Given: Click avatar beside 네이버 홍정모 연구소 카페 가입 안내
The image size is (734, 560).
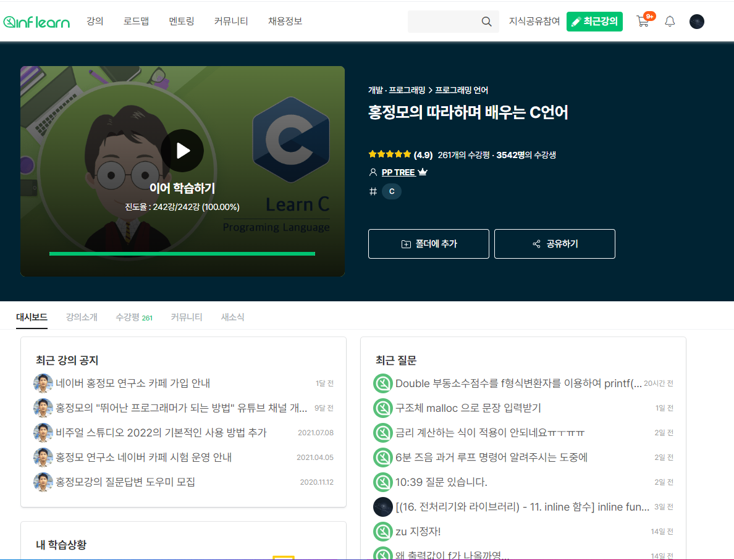Looking at the screenshot, I should [43, 383].
